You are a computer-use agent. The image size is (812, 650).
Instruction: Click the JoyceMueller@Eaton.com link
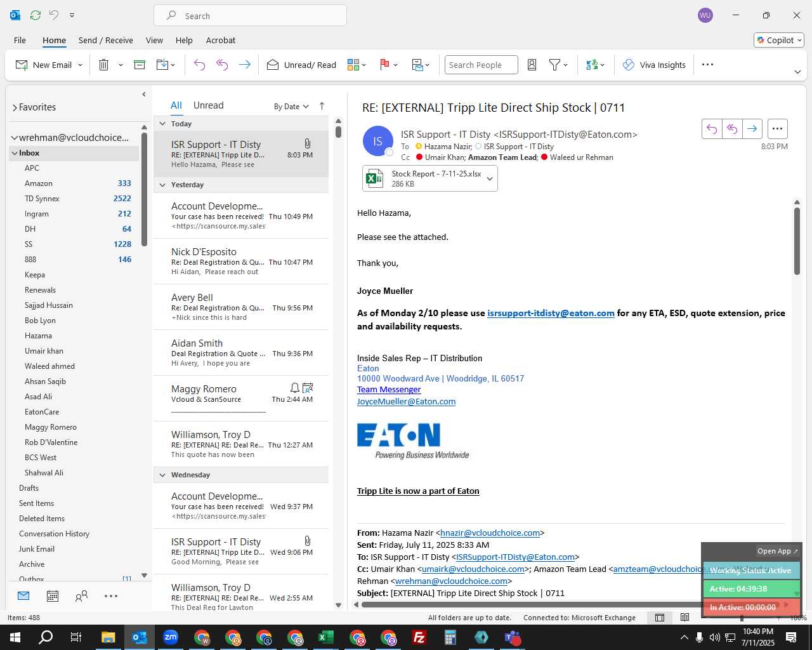point(406,402)
